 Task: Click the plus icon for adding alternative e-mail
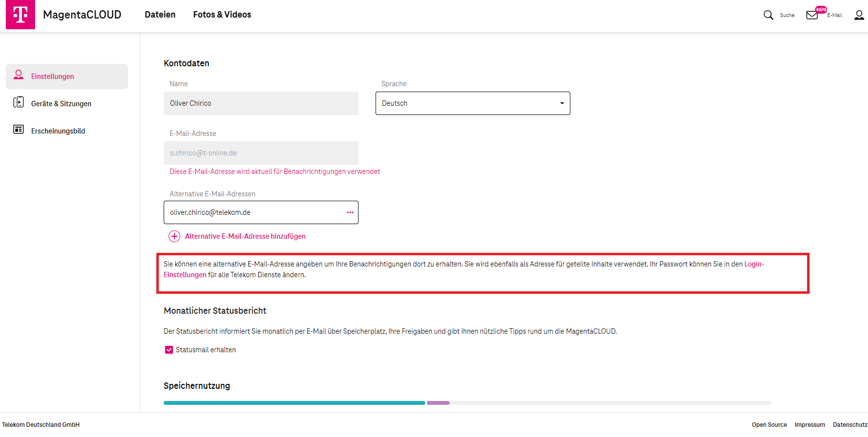174,236
